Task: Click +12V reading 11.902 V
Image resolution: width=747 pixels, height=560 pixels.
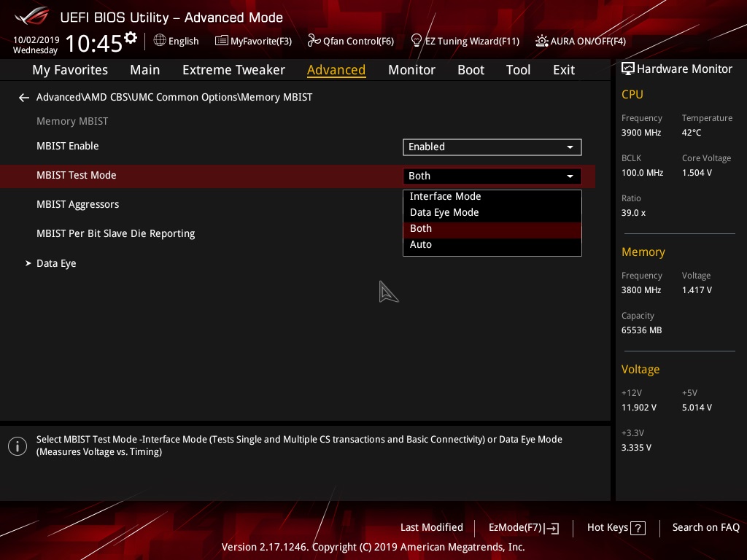Action: click(639, 408)
